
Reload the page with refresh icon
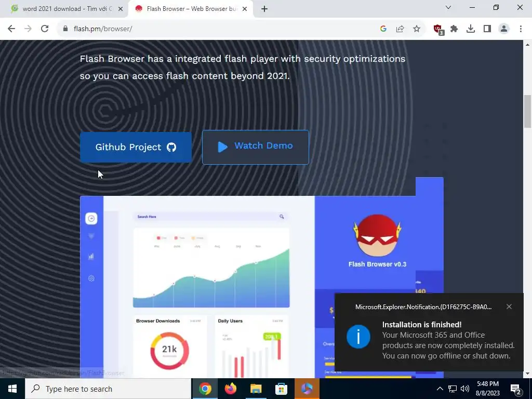pyautogui.click(x=45, y=29)
